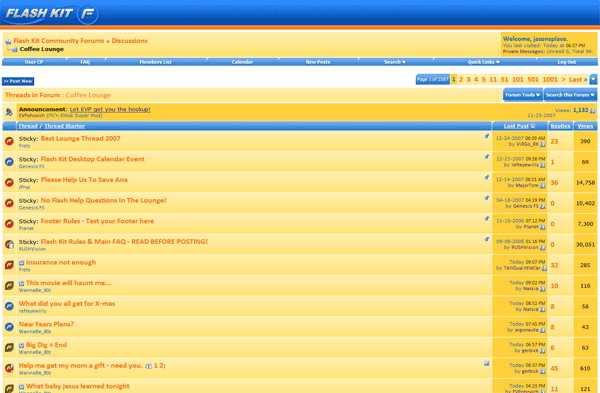Screen dimensions: 600x393
Task: Click the New Years Plans thread status icon
Action: [x=9, y=328]
